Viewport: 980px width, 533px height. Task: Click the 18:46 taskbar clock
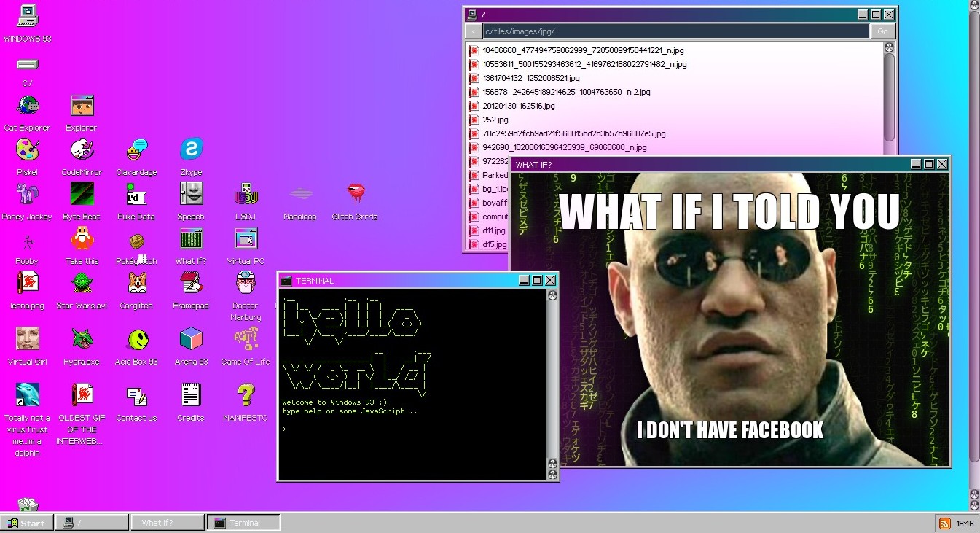click(965, 524)
